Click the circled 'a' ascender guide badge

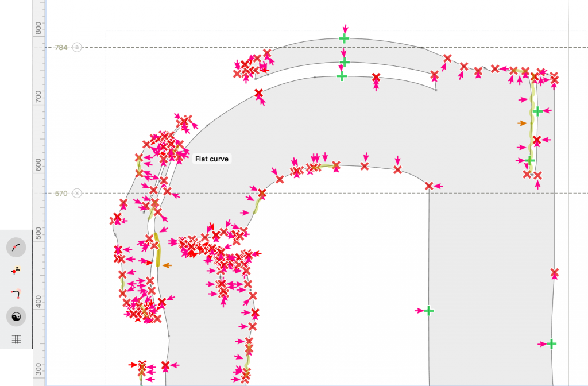[77, 47]
